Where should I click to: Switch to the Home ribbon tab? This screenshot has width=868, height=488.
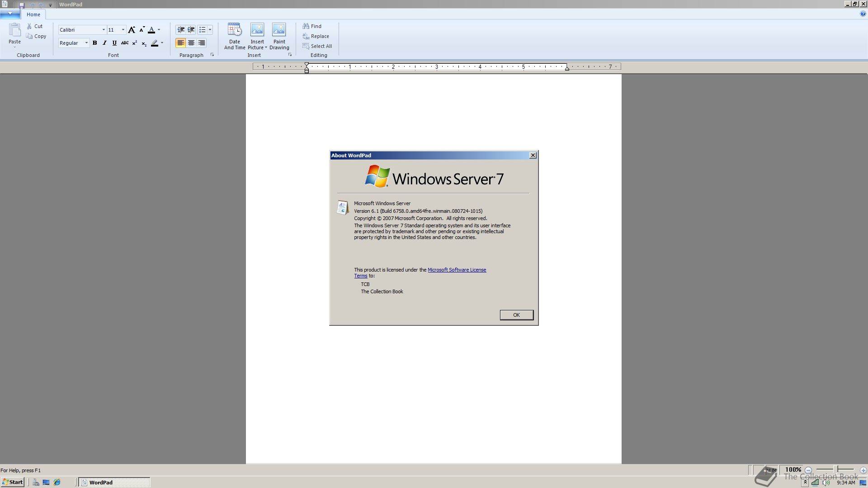pos(33,14)
